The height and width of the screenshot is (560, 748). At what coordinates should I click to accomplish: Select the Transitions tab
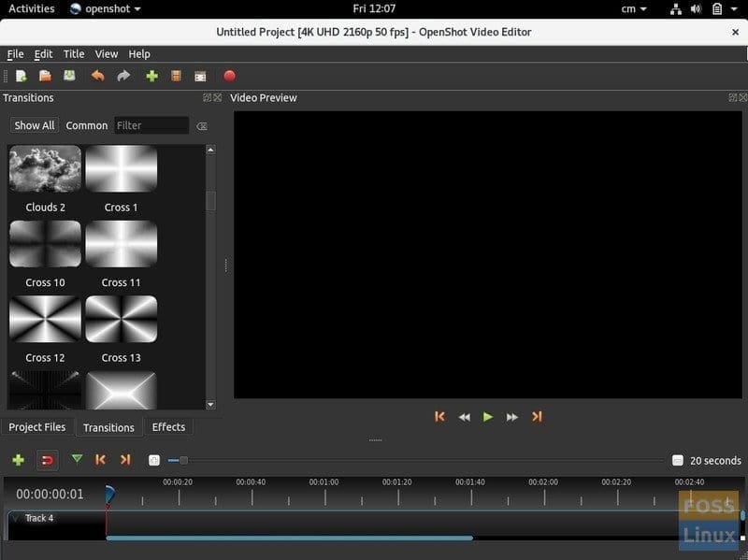pos(108,427)
